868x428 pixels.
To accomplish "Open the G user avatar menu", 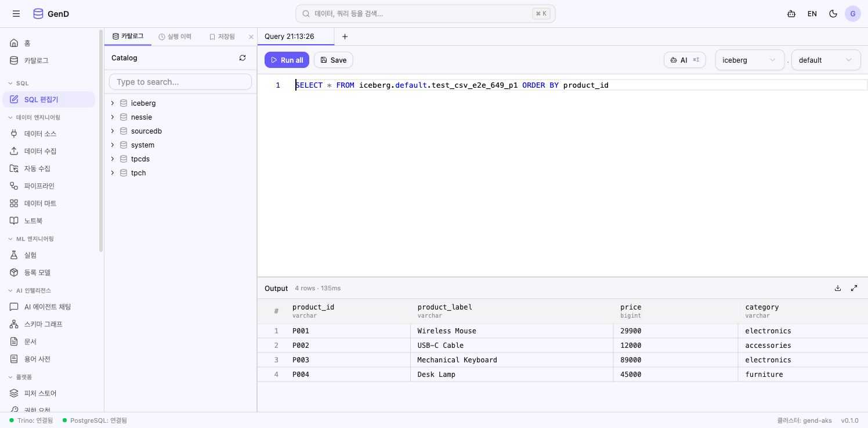I will click(x=852, y=14).
